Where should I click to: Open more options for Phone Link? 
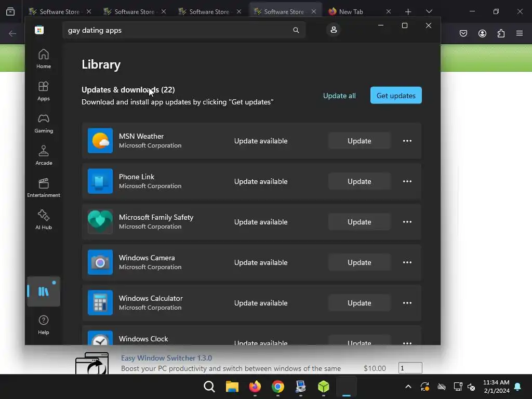tap(407, 181)
